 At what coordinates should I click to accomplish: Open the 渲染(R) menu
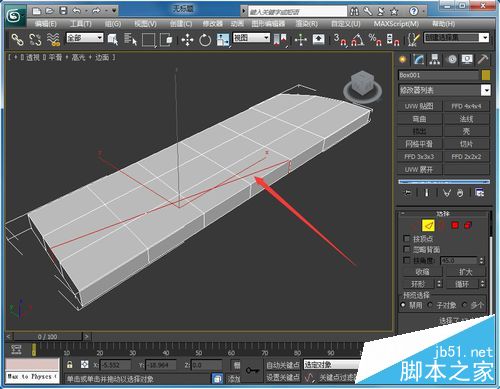point(307,24)
